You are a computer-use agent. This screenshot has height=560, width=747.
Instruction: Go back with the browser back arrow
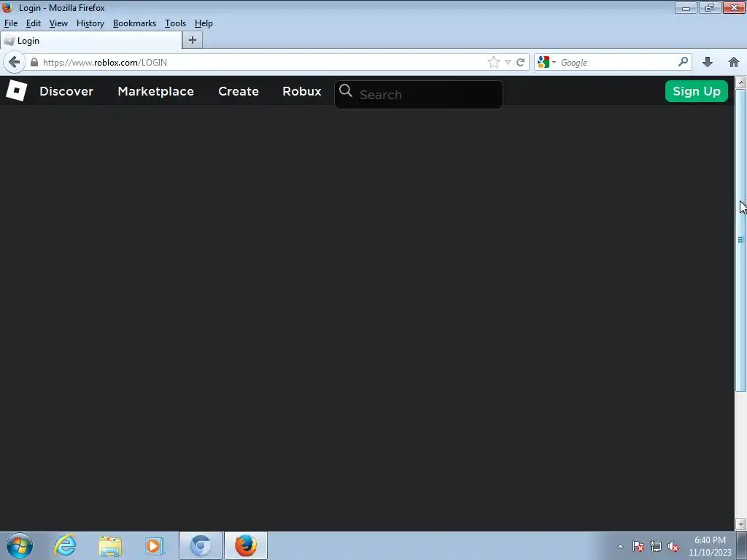pos(15,63)
